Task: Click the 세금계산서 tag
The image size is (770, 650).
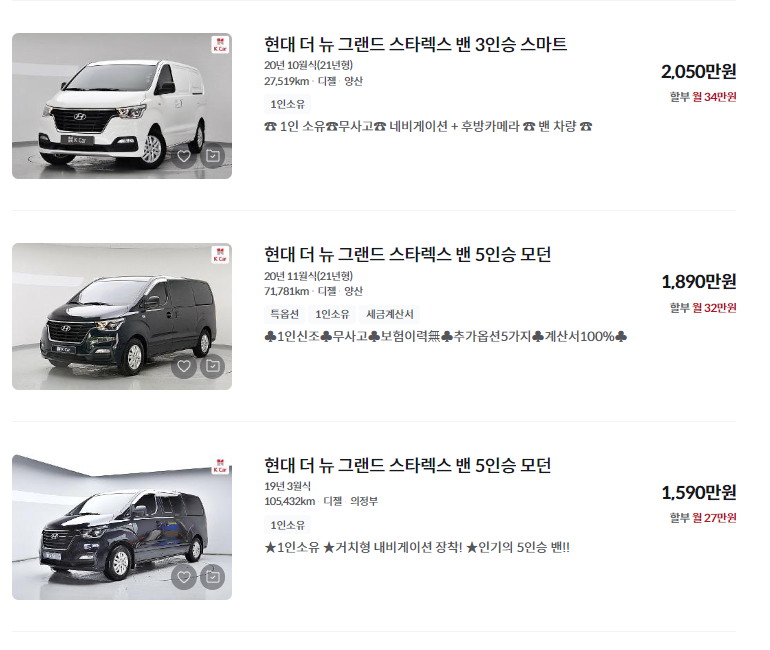Action: point(390,314)
